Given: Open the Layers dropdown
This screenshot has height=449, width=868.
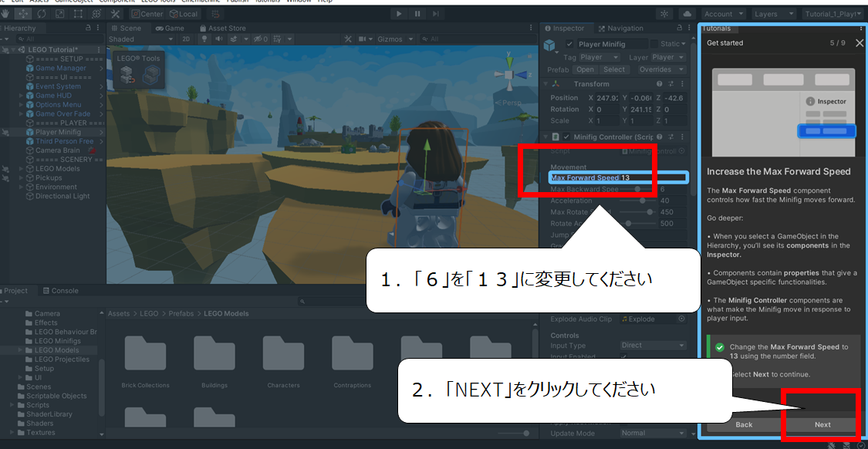Looking at the screenshot, I should tap(774, 14).
